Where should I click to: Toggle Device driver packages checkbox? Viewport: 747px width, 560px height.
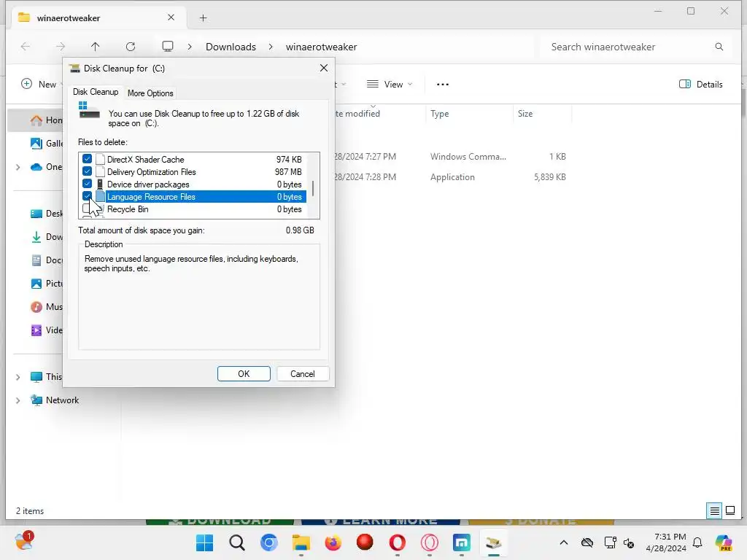[x=87, y=184]
